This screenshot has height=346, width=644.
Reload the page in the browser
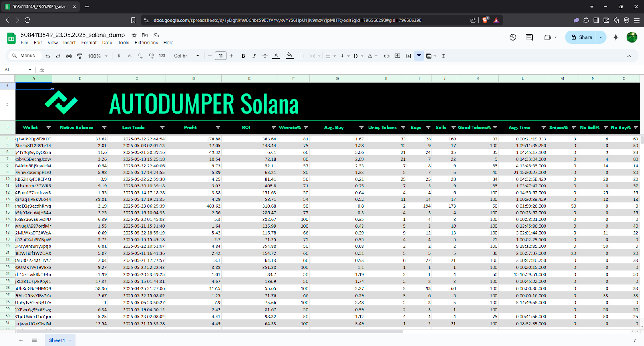tap(27, 20)
